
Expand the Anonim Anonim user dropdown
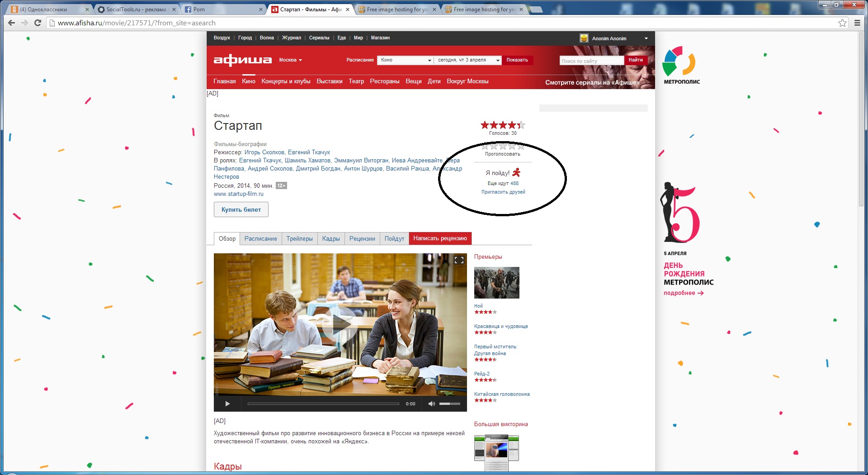pyautogui.click(x=646, y=38)
